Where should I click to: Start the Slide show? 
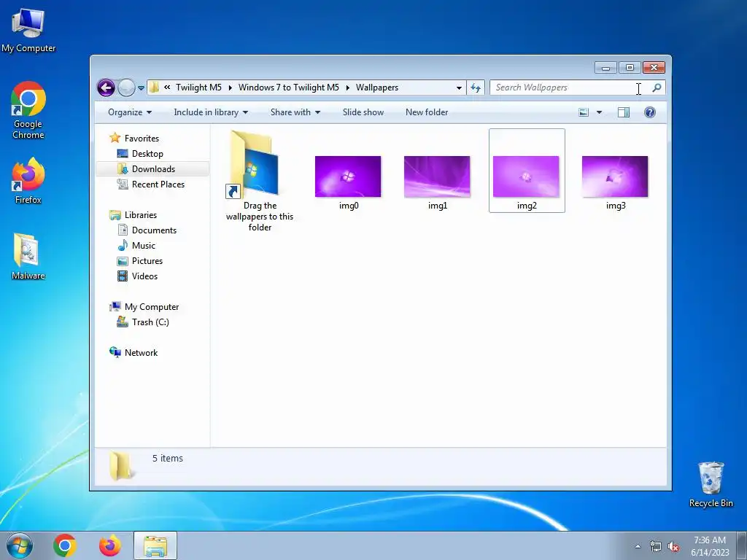(363, 112)
